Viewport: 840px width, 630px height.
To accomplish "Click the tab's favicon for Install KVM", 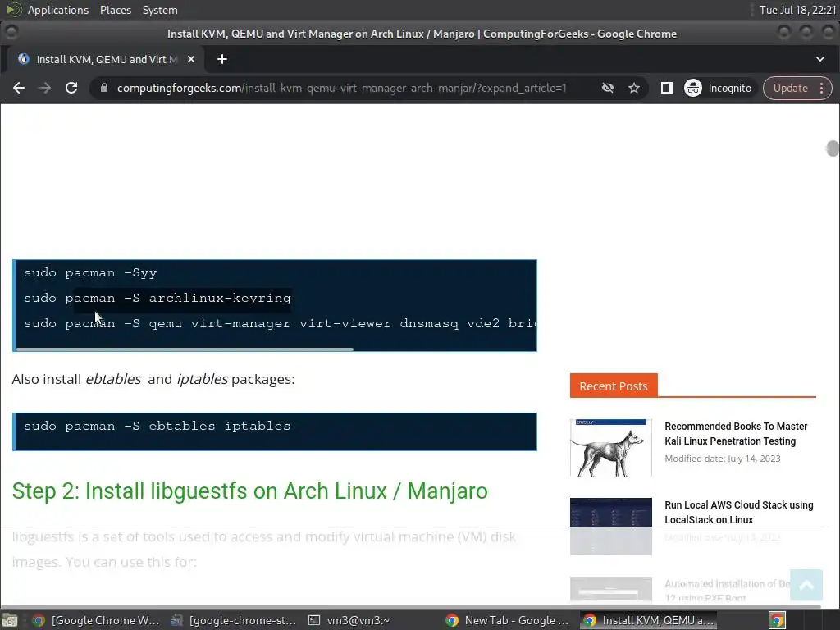I will click(x=24, y=59).
